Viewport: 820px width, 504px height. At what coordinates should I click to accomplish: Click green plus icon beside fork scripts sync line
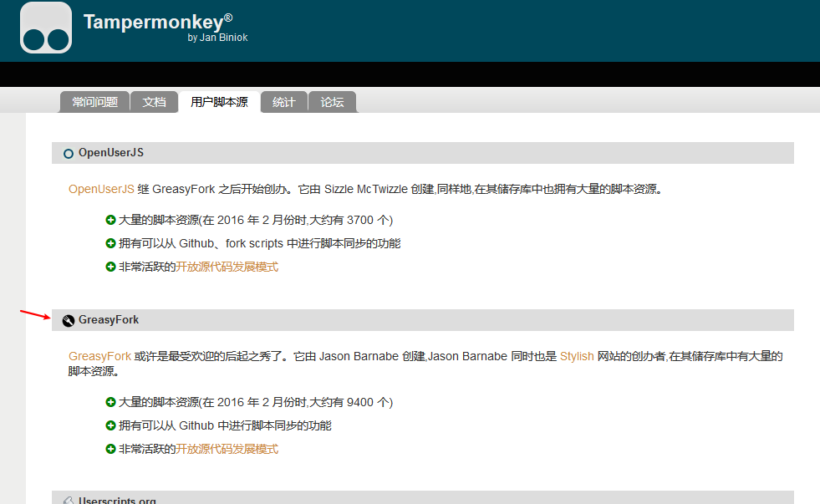[x=110, y=243]
